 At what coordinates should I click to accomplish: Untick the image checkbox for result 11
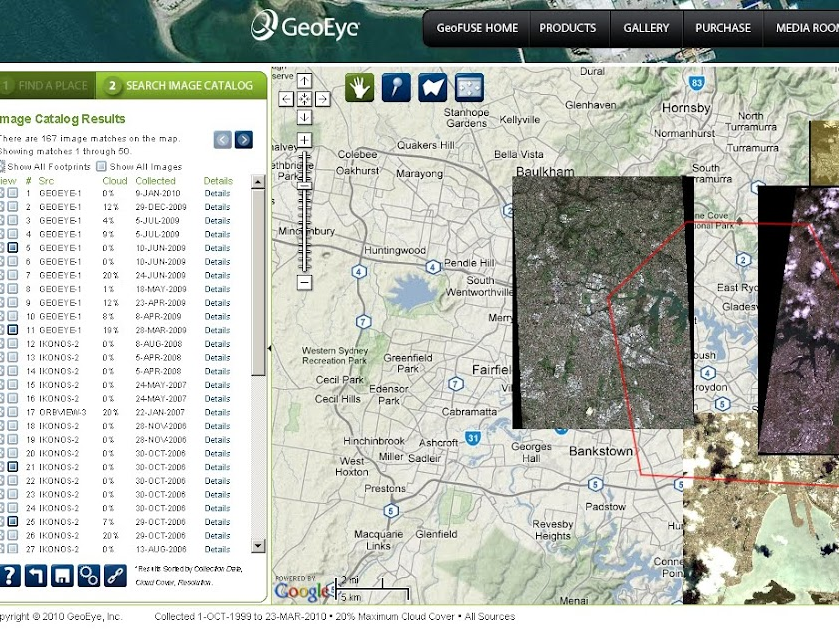click(13, 330)
